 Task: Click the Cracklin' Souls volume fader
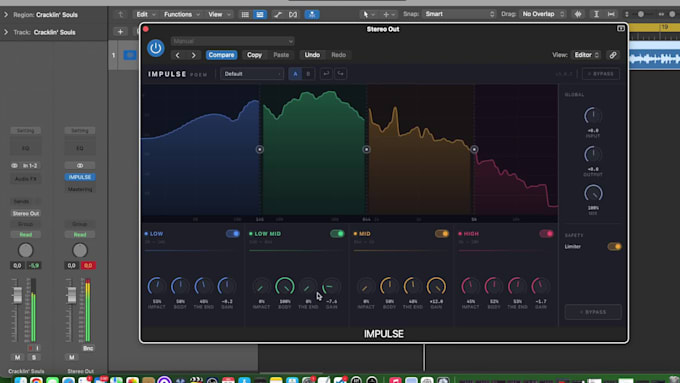point(17,295)
